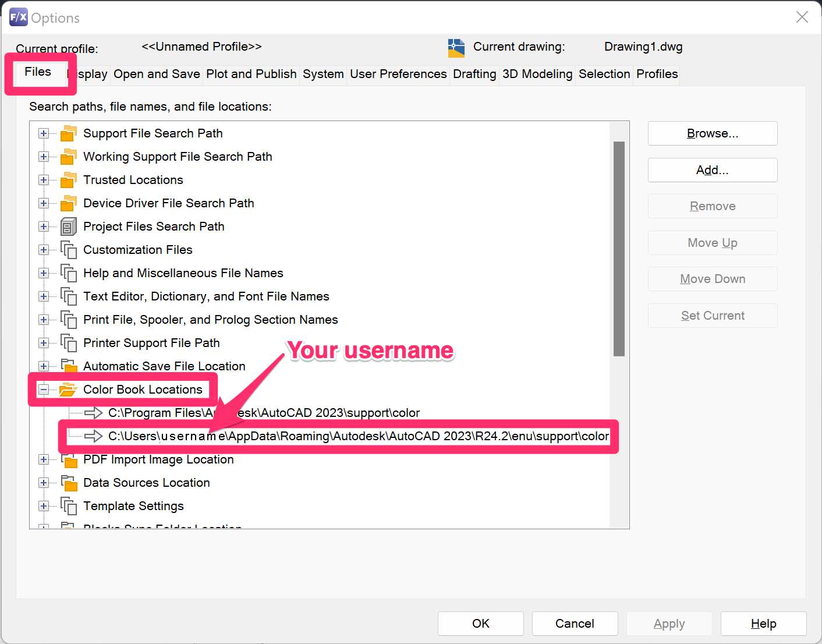Viewport: 822px width, 644px height.
Task: Expand the Help and Miscellaneous File Names node
Action: pyautogui.click(x=44, y=273)
